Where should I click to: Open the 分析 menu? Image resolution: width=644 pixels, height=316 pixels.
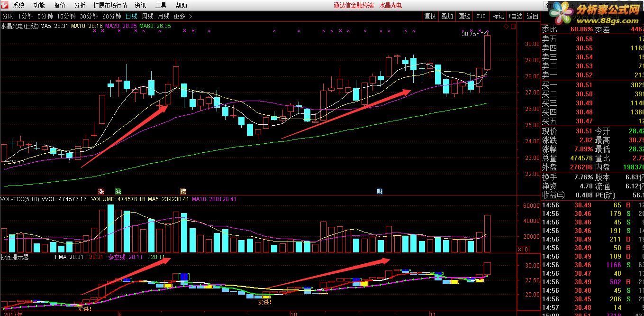coord(80,5)
